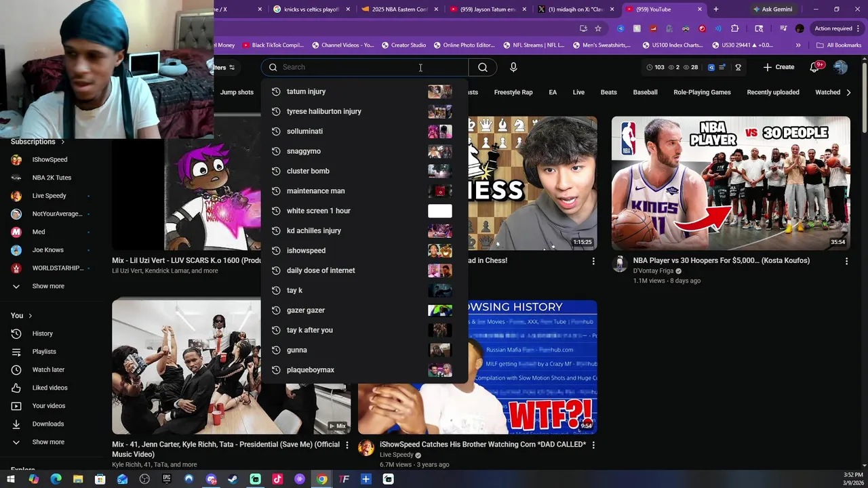This screenshot has height=488, width=868.
Task: Open the D'Vontay Friga channel link
Action: pos(653,271)
